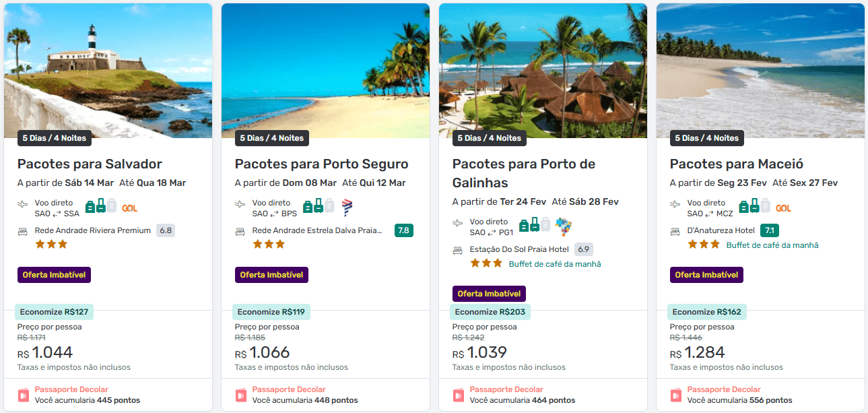Click the airplane icon on Porto de Galinhas card
This screenshot has width=868, height=413.
click(458, 223)
